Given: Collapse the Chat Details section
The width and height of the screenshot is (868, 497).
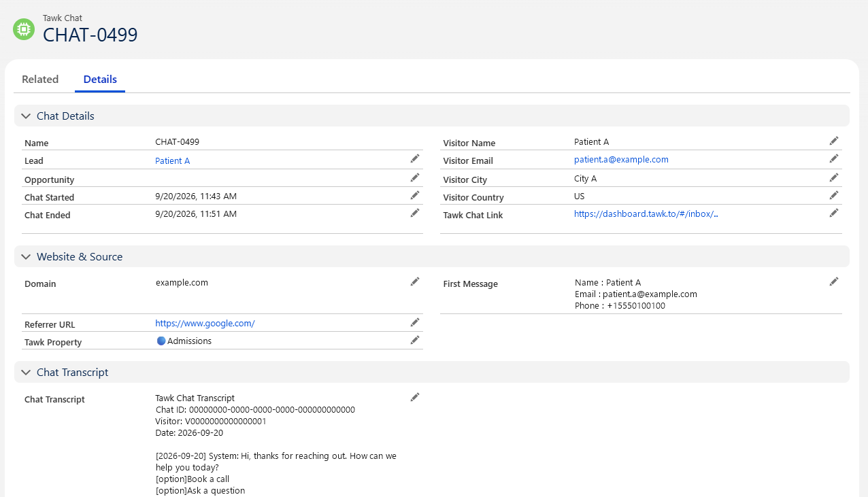Looking at the screenshot, I should click(26, 116).
